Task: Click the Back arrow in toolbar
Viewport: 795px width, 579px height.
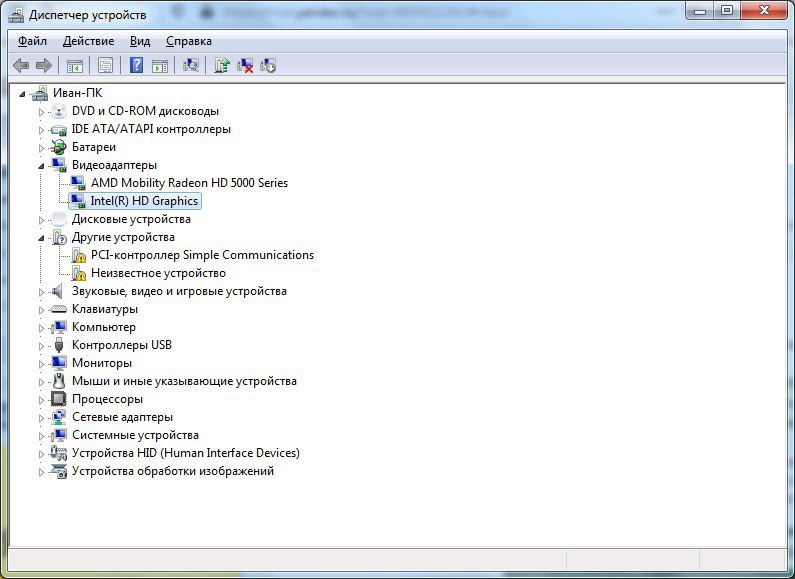Action: click(x=21, y=65)
